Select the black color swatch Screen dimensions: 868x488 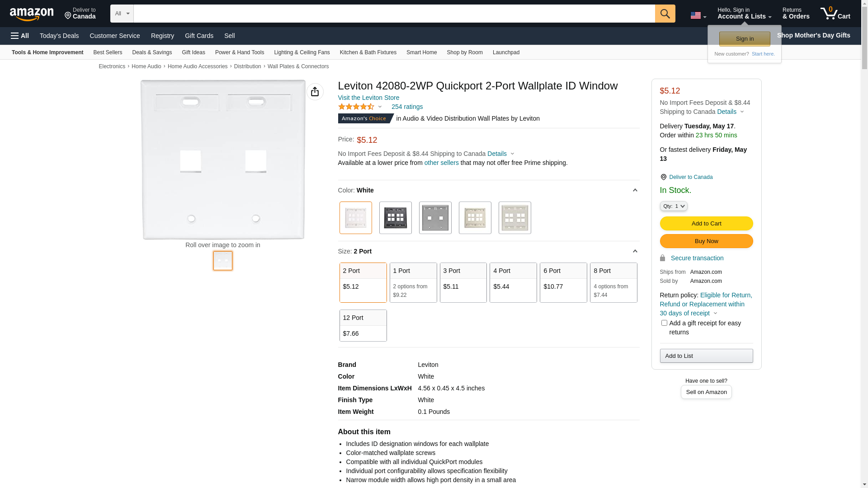[x=395, y=218]
